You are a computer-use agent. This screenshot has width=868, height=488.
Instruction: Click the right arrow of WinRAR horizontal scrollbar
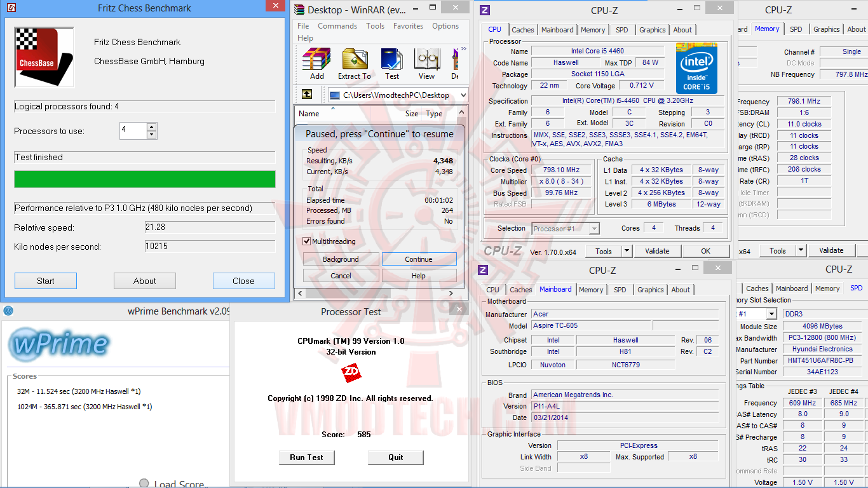tap(452, 294)
